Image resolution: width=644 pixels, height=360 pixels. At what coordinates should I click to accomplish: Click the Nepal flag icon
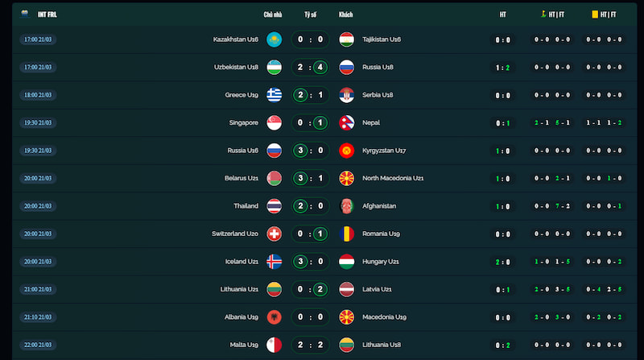click(346, 122)
